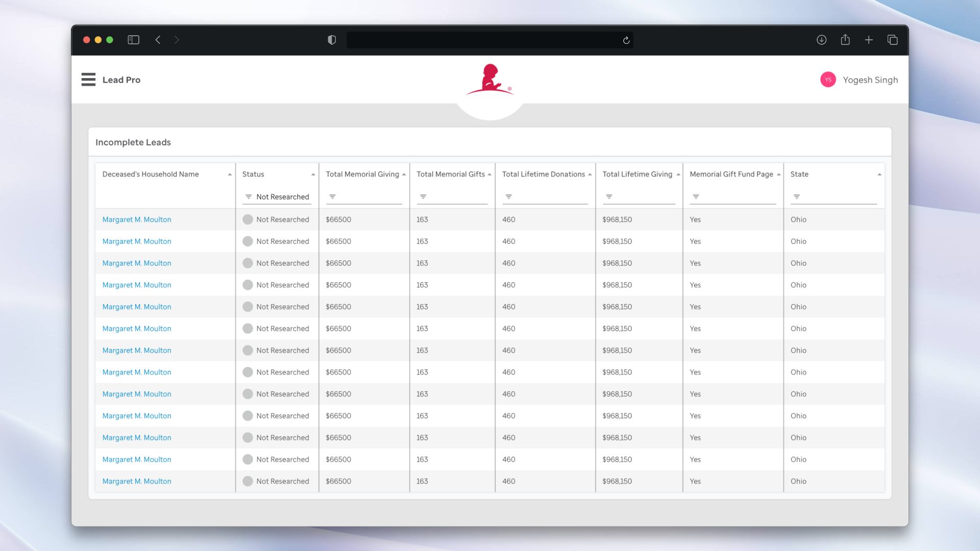Click the browser share icon

point(845,40)
